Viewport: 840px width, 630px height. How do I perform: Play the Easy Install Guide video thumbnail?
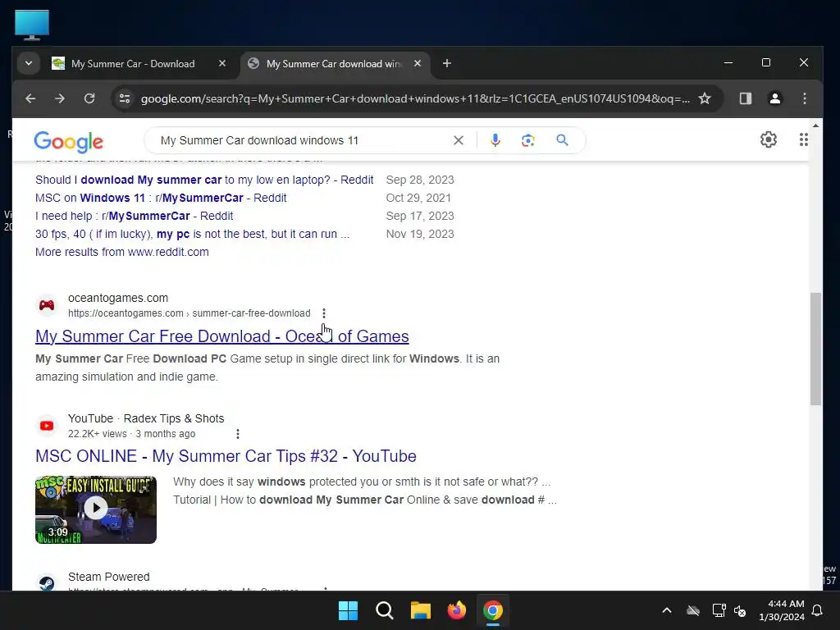point(96,509)
